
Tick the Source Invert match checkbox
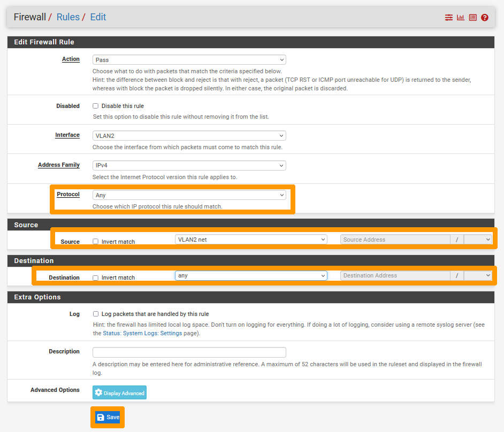(96, 242)
